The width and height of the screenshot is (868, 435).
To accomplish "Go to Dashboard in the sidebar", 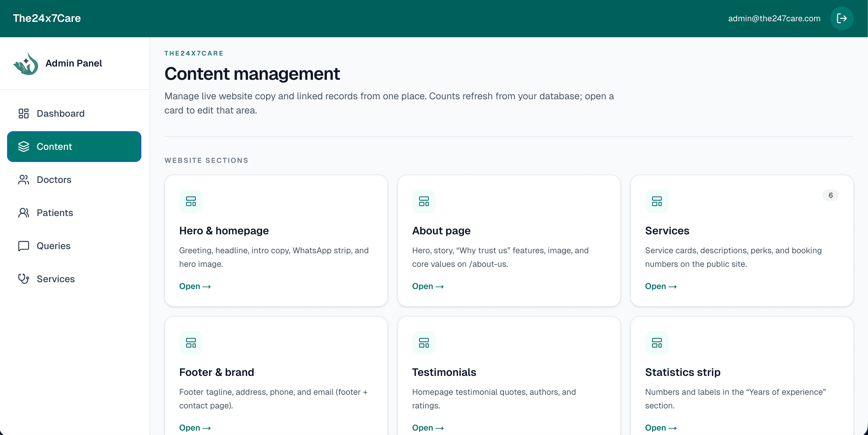I will 74,113.
